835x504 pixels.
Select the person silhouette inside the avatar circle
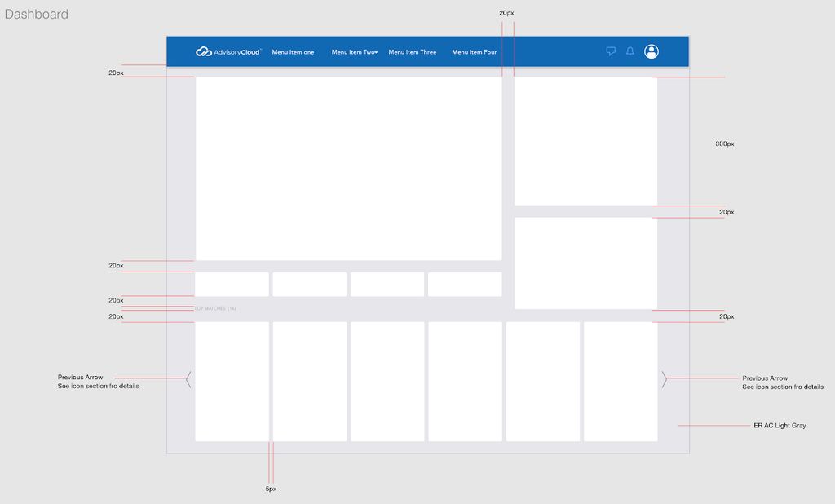[x=650, y=51]
